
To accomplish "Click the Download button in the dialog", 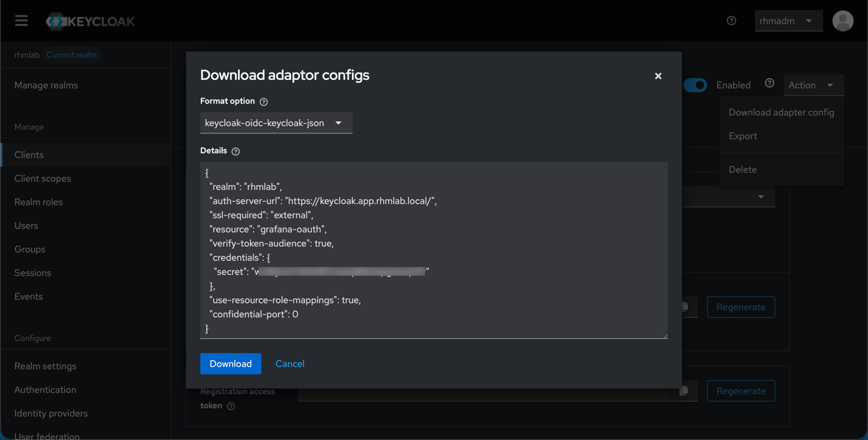I will (230, 363).
